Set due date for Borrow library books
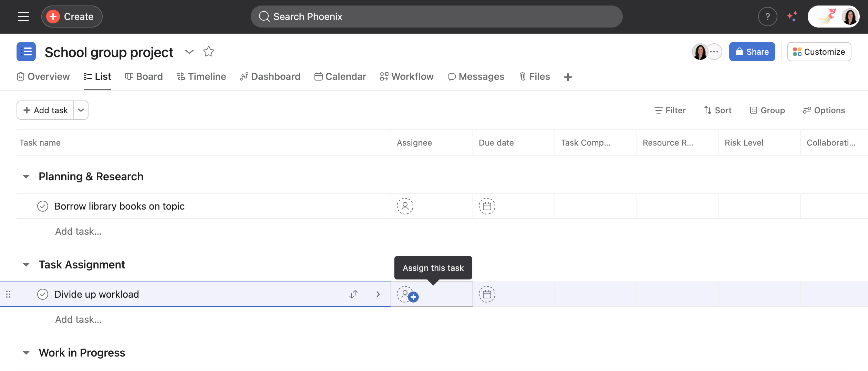Image resolution: width=868 pixels, height=371 pixels. (487, 206)
